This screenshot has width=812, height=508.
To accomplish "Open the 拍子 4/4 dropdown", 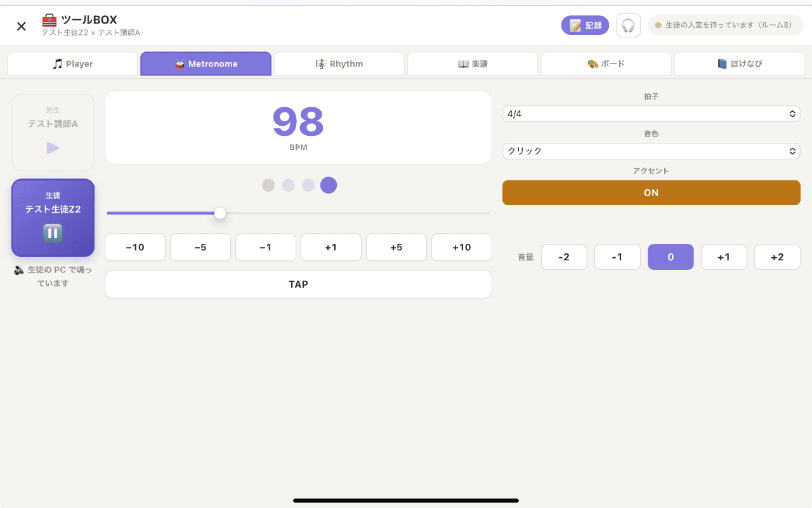I will [x=652, y=114].
